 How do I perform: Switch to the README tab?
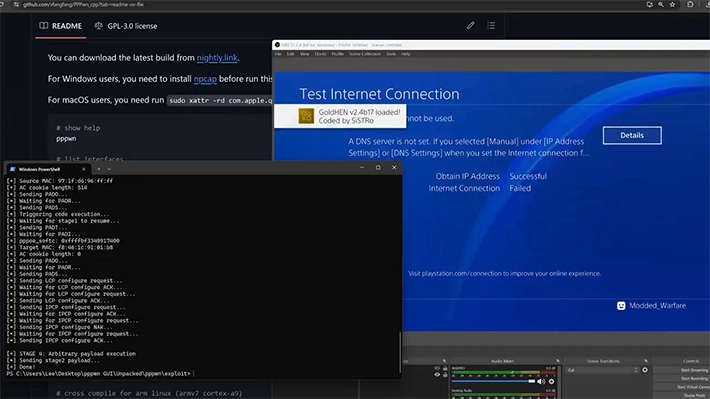61,26
